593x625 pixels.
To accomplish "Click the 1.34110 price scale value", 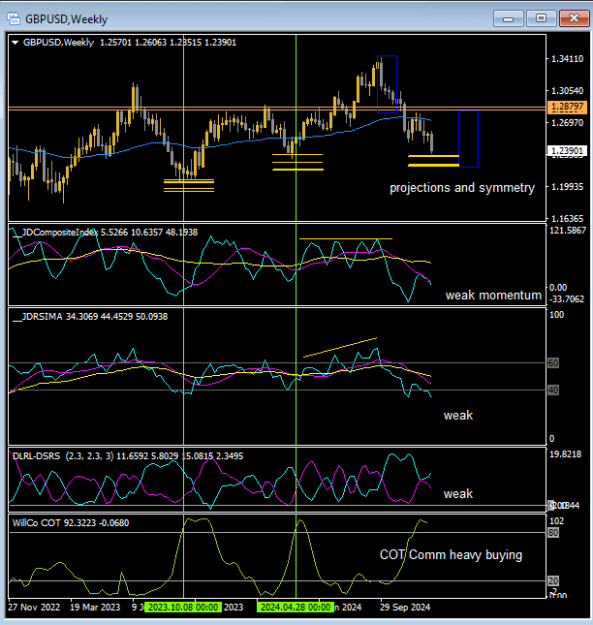I will [567, 59].
